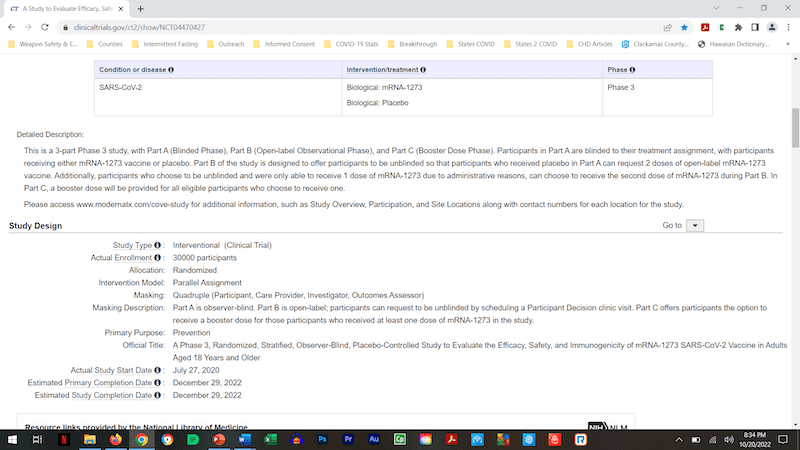
Task: Reload the clinicaltrials.gov page
Action: (x=45, y=27)
